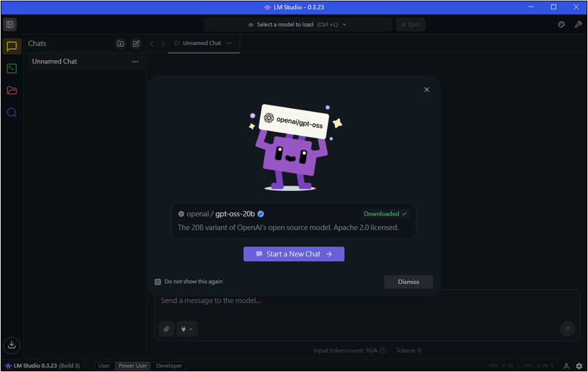This screenshot has width=588, height=372.
Task: Open the Chat section icon
Action: [11, 47]
